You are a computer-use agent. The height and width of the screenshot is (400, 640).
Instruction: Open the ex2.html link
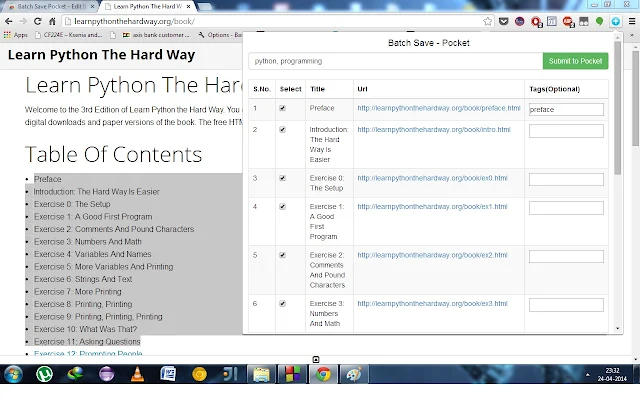point(432,256)
